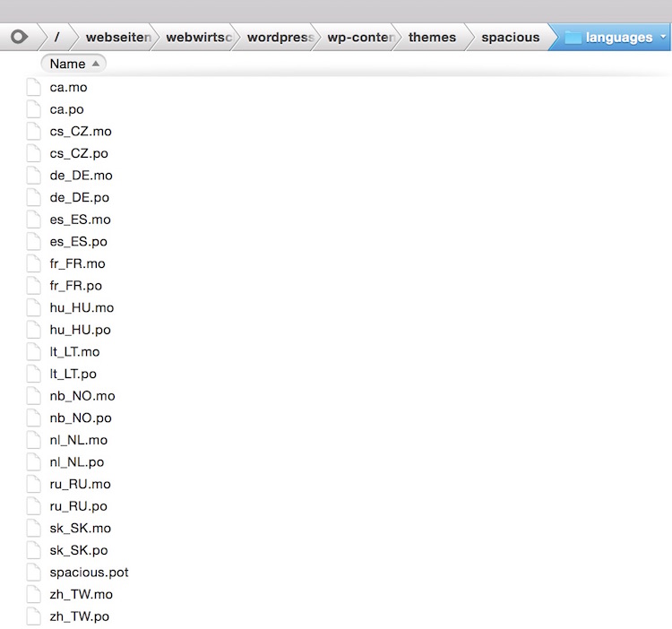Click the root slash path segment
Screen dimensions: 672x629
point(56,38)
